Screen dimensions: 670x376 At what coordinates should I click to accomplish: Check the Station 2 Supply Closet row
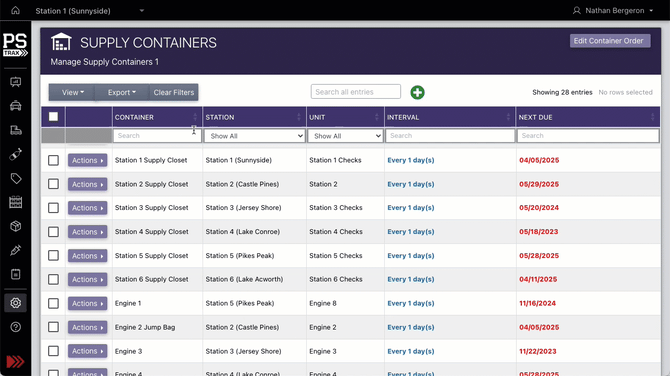pos(53,184)
